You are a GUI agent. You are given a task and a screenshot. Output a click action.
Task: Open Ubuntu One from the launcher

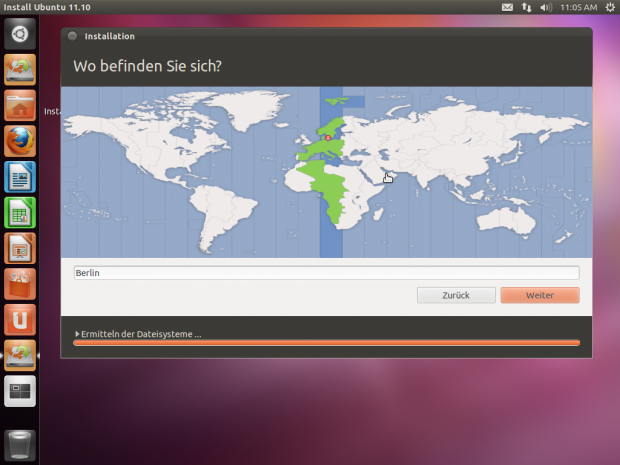pos(20,319)
